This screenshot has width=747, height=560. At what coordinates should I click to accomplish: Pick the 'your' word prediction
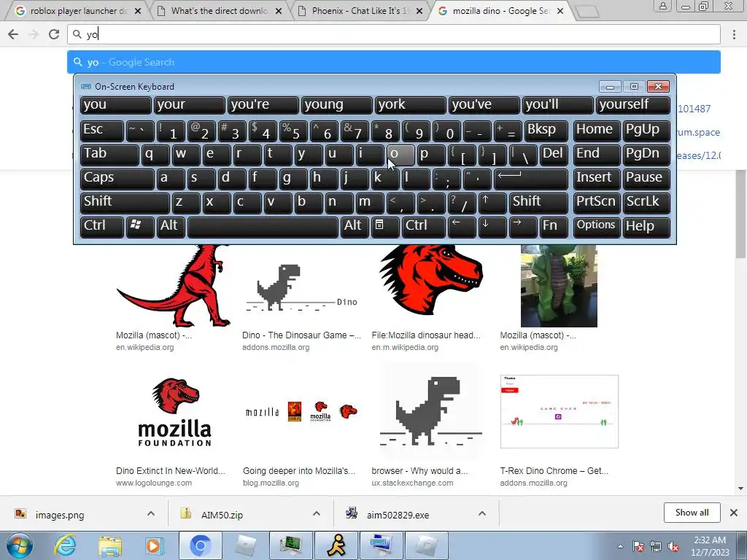(189, 105)
